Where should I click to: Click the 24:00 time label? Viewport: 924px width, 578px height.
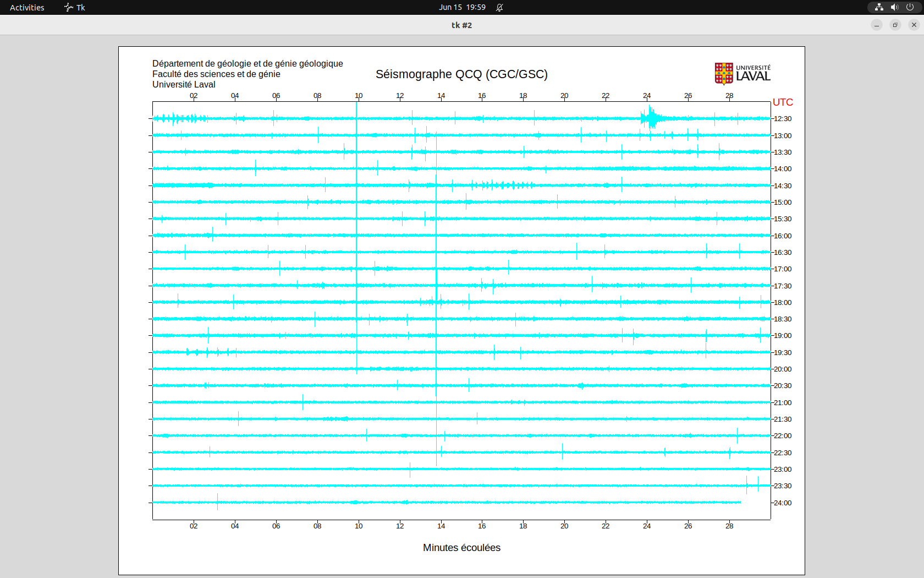(x=783, y=503)
